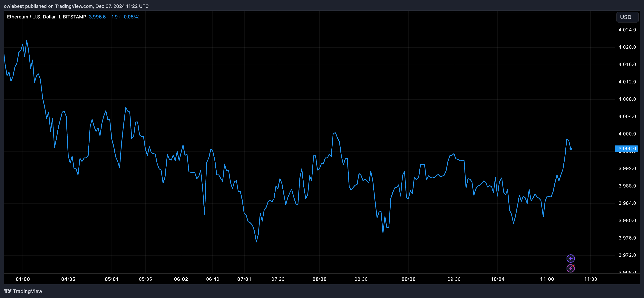Click the 3,976.0 price axis value
This screenshot has height=298, width=644.
pos(627,238)
